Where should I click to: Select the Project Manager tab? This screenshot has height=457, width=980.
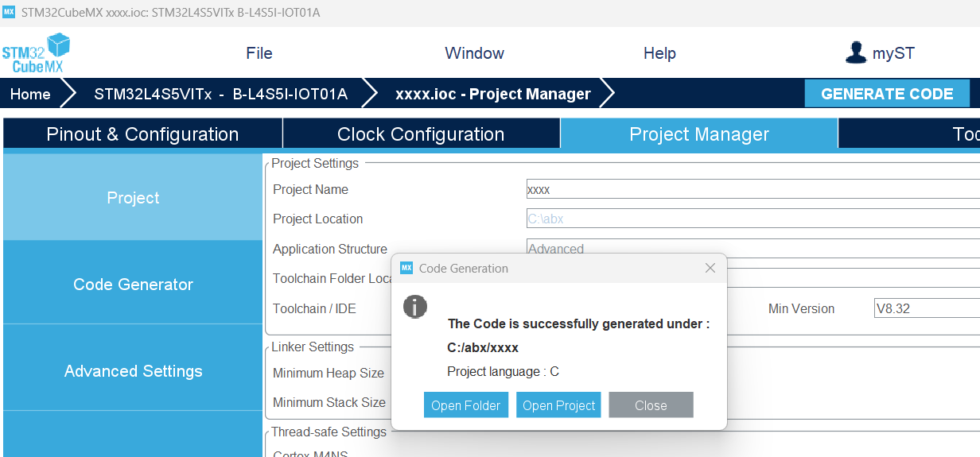pos(699,134)
